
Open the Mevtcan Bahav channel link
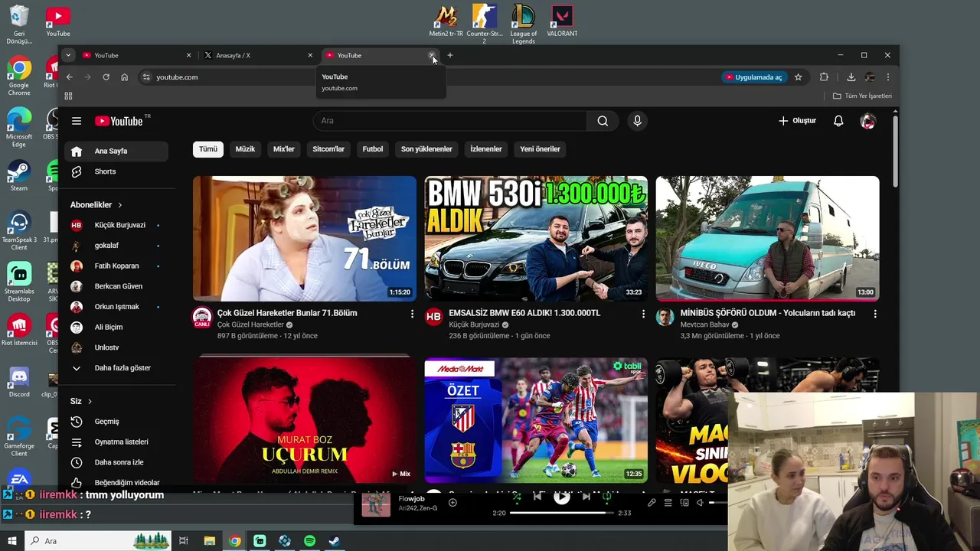click(x=705, y=324)
